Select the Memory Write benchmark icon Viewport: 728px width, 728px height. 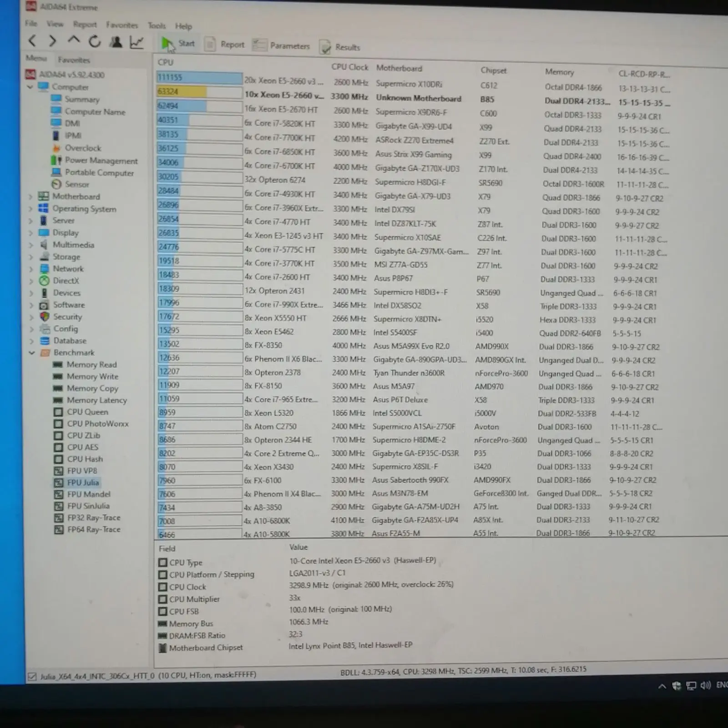pyautogui.click(x=58, y=376)
